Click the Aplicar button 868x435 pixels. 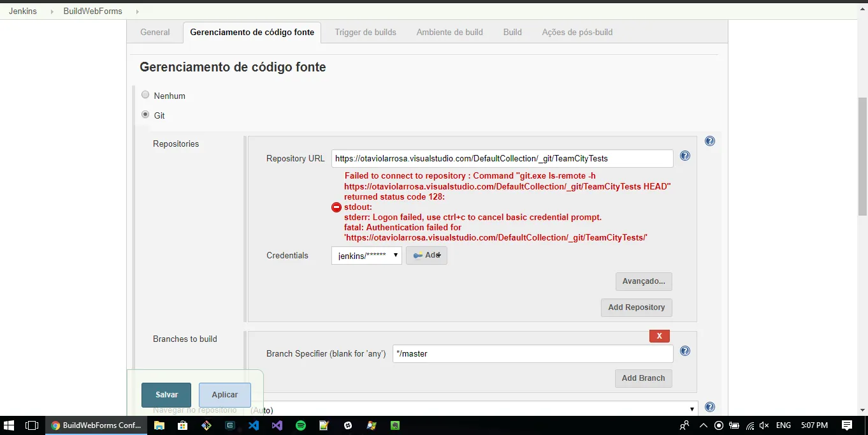coord(224,395)
